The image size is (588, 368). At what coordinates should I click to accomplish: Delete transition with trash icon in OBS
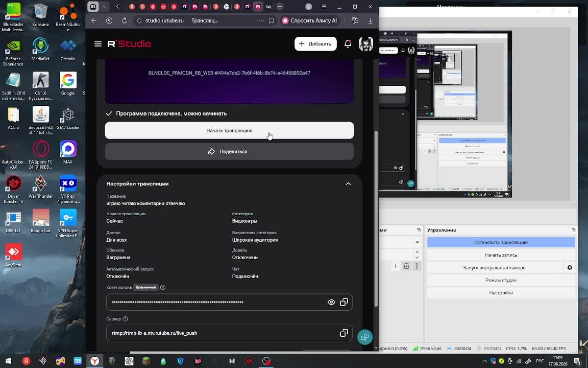[406, 266]
